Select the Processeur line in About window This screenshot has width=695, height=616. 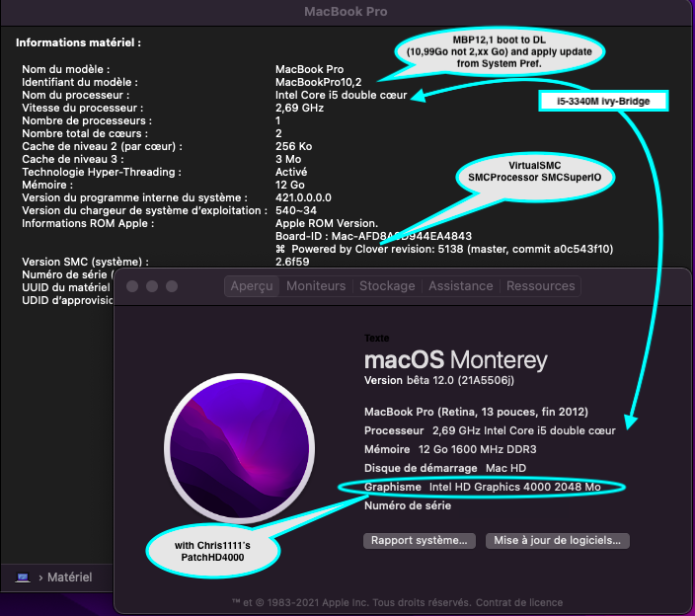490,430
